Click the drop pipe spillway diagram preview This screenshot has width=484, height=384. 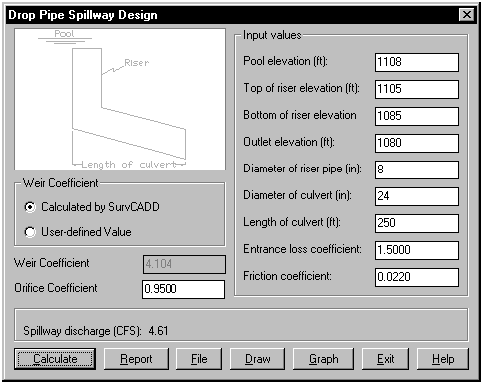120,99
